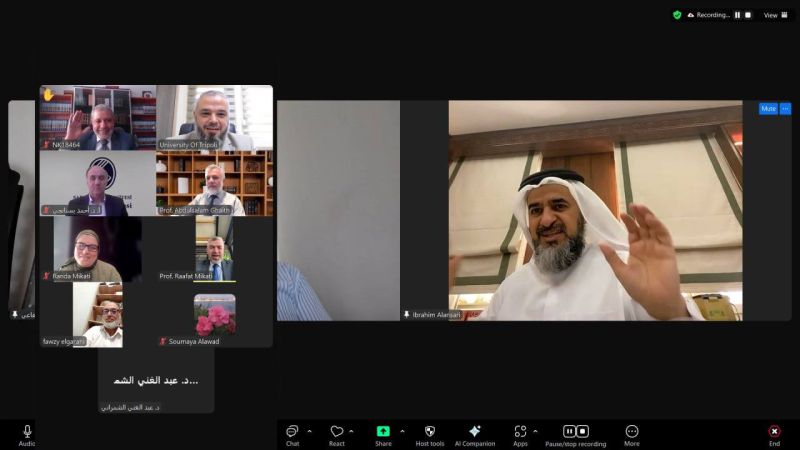Open the React emoji reactions
The image size is (800, 450).
[337, 432]
